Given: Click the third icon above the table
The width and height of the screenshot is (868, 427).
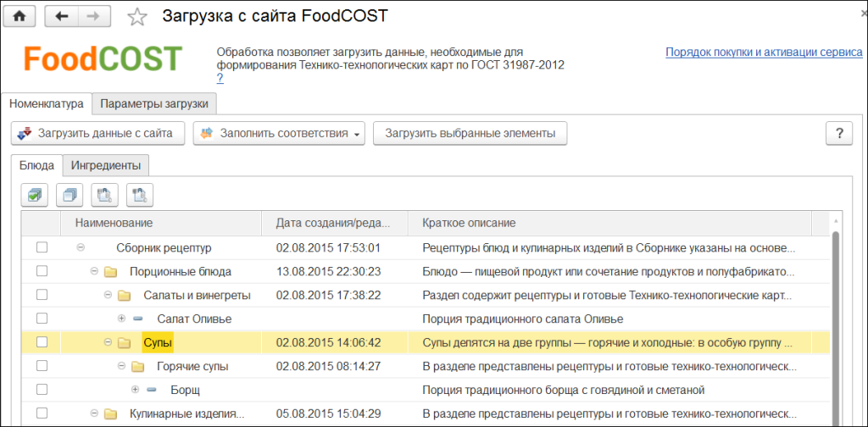Looking at the screenshot, I should pos(104,195).
